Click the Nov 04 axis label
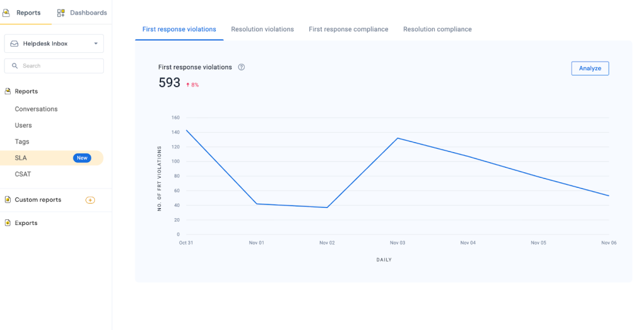 [x=468, y=243]
